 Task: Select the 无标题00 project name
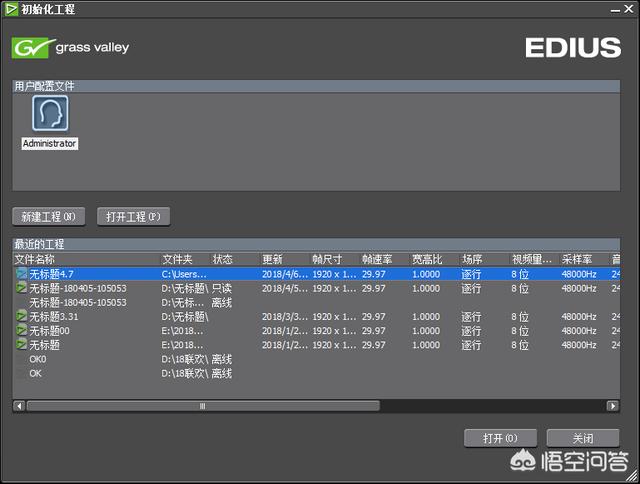click(x=49, y=331)
